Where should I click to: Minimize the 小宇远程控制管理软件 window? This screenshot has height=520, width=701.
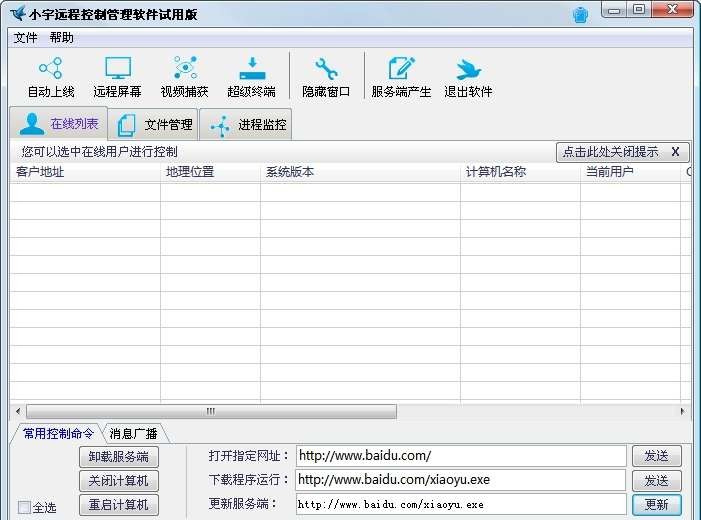pos(615,10)
